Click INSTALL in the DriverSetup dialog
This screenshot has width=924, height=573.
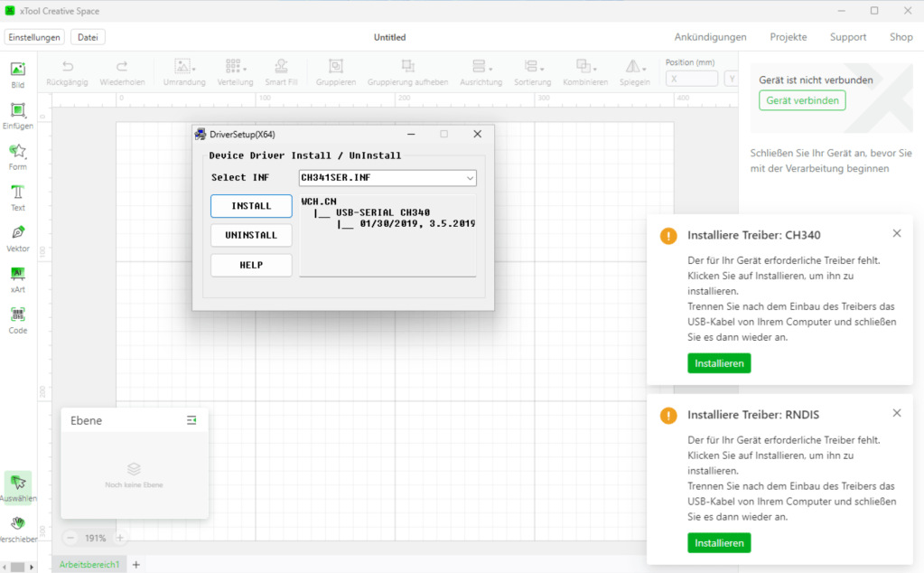pos(251,206)
